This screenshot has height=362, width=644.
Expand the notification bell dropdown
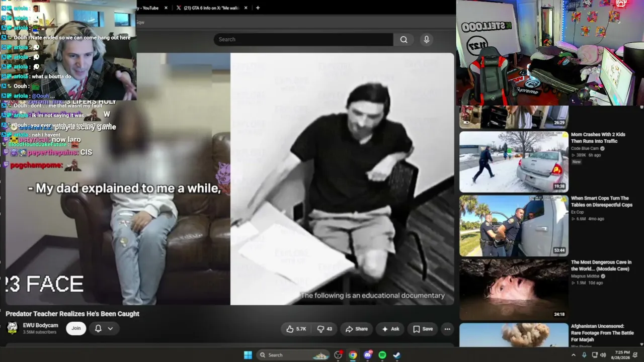pyautogui.click(x=110, y=329)
